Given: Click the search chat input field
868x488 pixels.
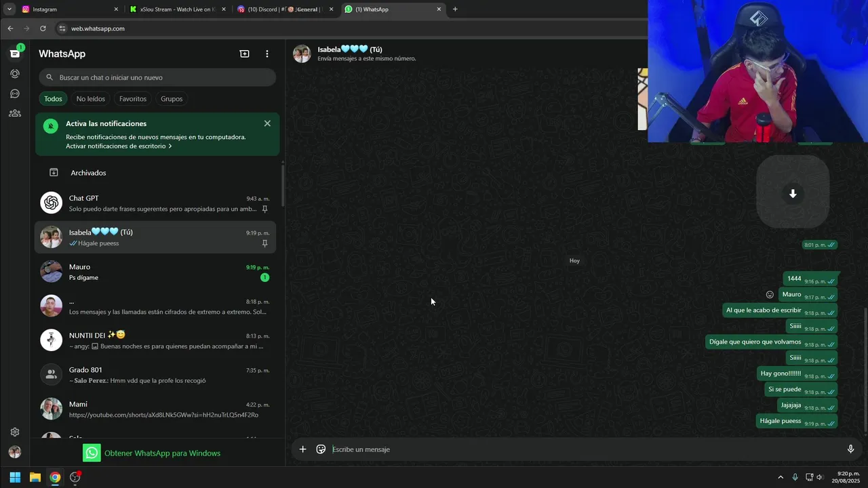Looking at the screenshot, I should pyautogui.click(x=157, y=77).
